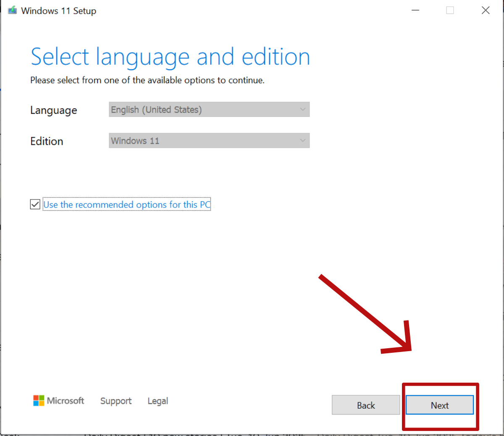Screen dimensions: 504x436
Task: Click the Language field label
Action: point(54,110)
